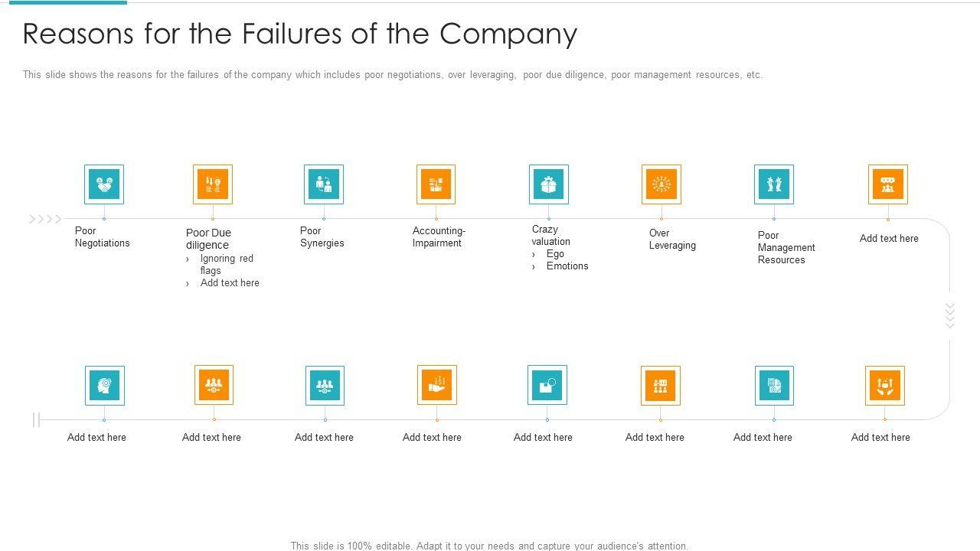The width and height of the screenshot is (980, 551).
Task: Select the hand holding items icon in the bottom row
Action: pos(437,385)
